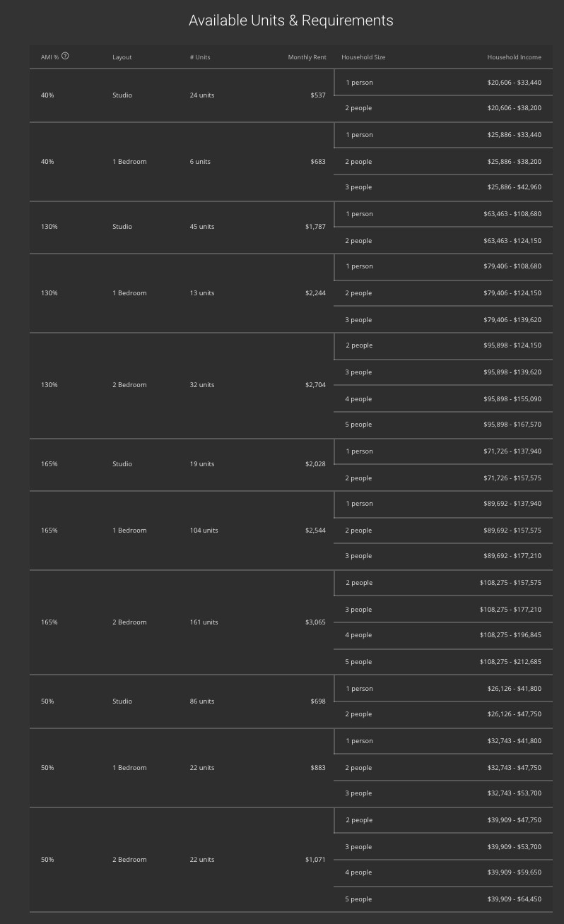Click the $2,704 monthly rent value
This screenshot has width=564, height=924.
pyautogui.click(x=315, y=385)
